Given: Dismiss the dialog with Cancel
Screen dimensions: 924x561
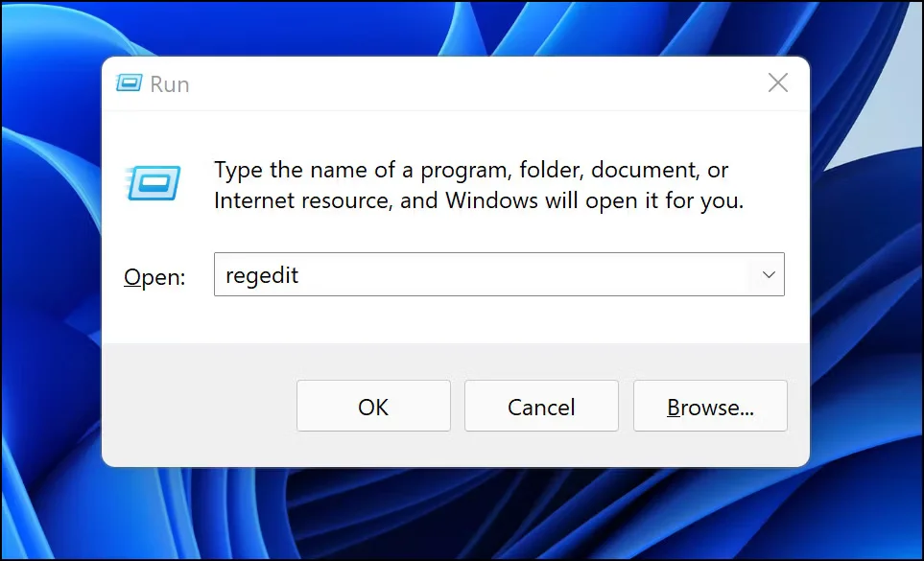Looking at the screenshot, I should coord(541,406).
